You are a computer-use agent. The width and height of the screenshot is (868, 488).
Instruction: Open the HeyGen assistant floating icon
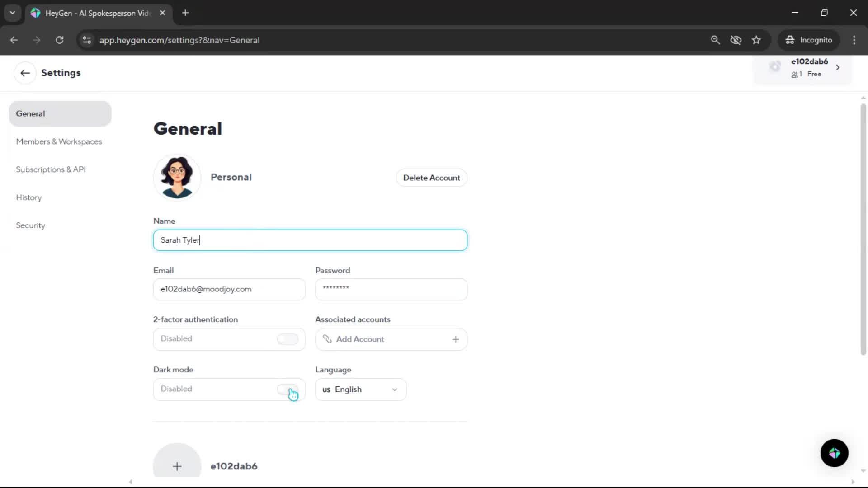tap(834, 453)
